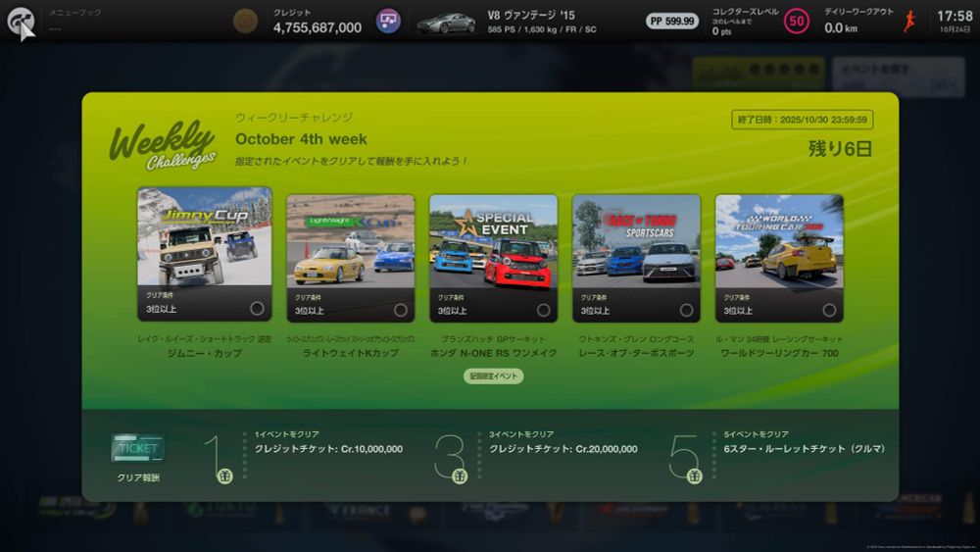
Task: Click the ジムニー・カップ event title
Action: (x=205, y=353)
